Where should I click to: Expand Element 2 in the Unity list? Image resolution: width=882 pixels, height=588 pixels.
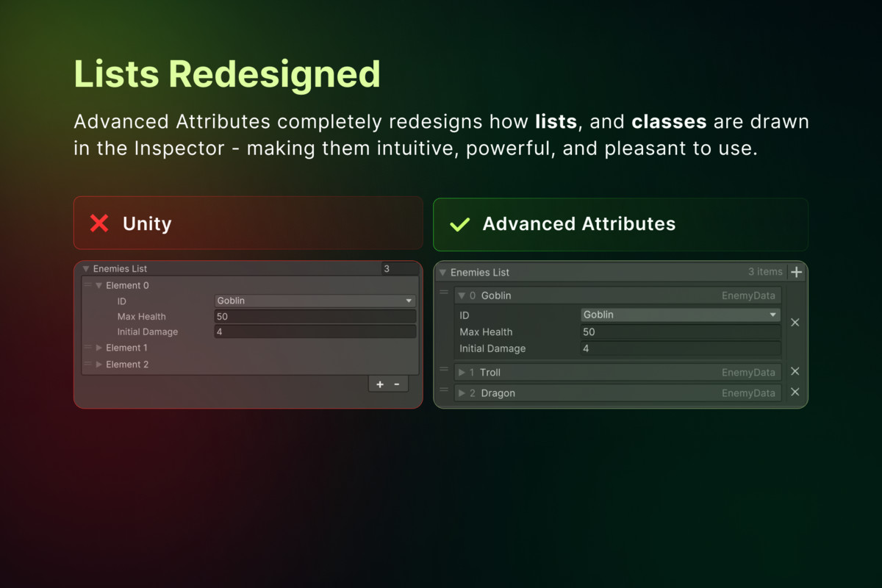pos(99,365)
